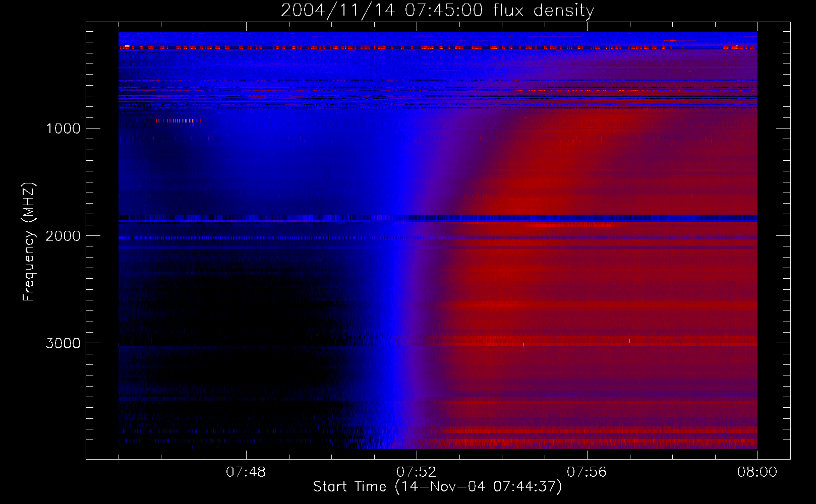Click the 07:48 time tick label
The image size is (816, 504).
[246, 472]
